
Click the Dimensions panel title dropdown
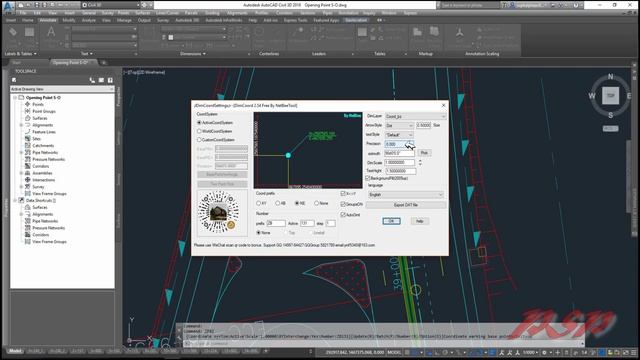193,53
